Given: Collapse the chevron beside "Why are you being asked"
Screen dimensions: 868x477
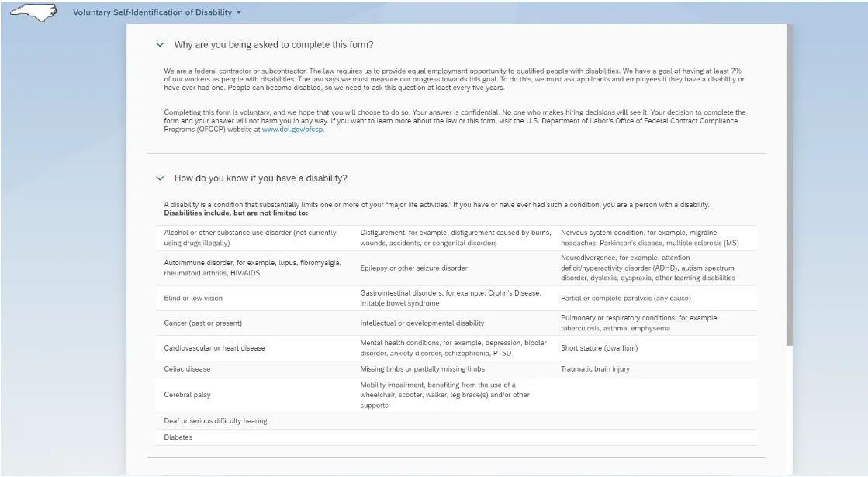Looking at the screenshot, I should click(x=160, y=45).
